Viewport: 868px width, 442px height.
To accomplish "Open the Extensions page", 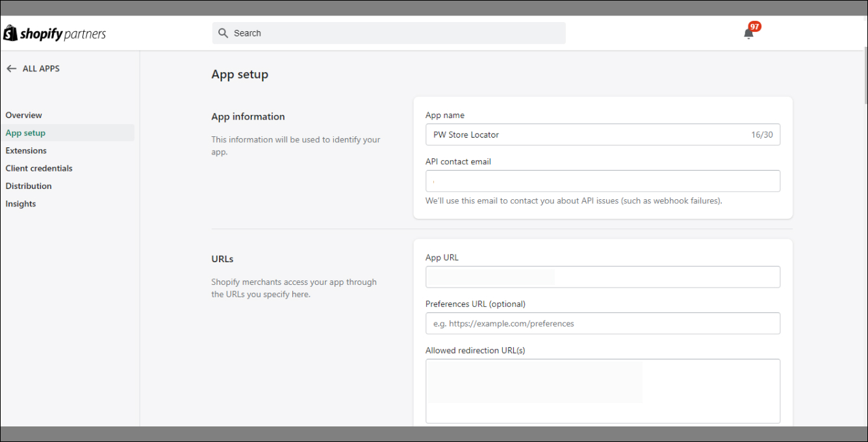I will pyautogui.click(x=26, y=151).
